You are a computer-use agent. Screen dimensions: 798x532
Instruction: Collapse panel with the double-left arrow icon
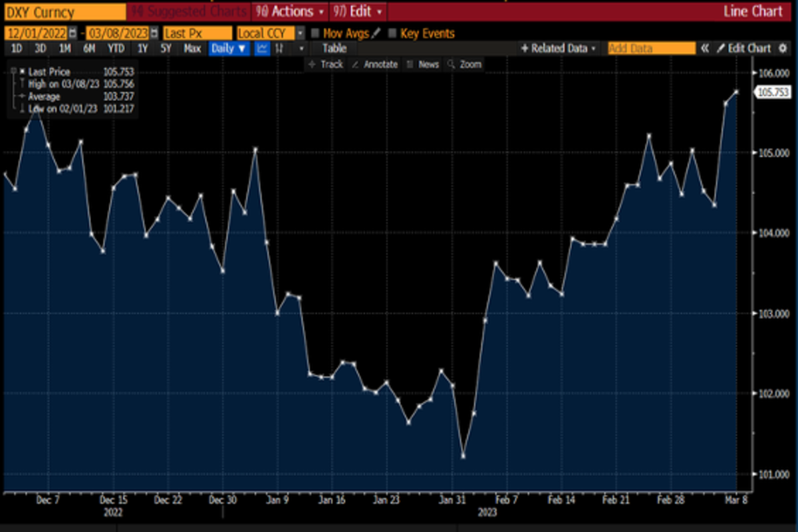point(705,49)
